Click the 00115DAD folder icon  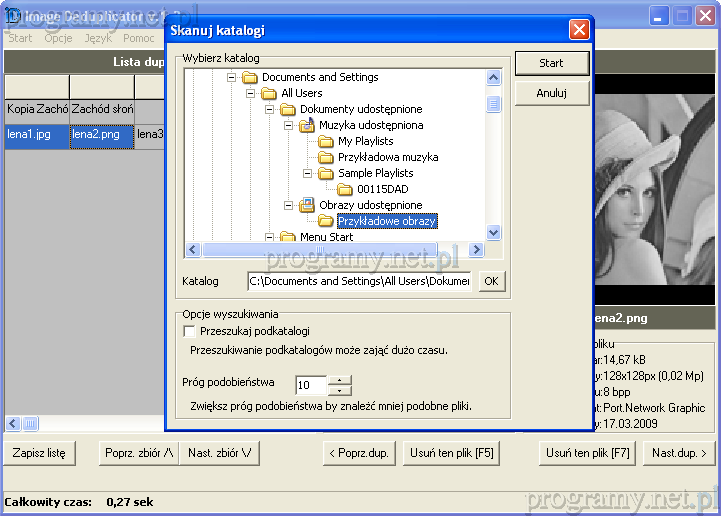coord(345,189)
